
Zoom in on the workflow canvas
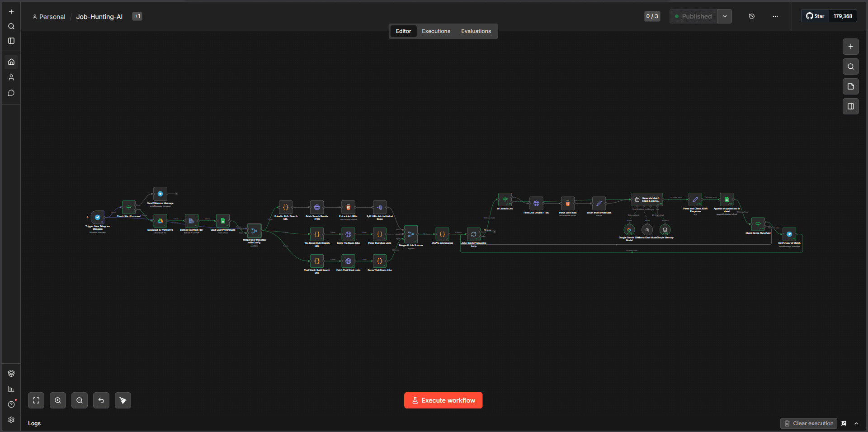[x=58, y=400]
